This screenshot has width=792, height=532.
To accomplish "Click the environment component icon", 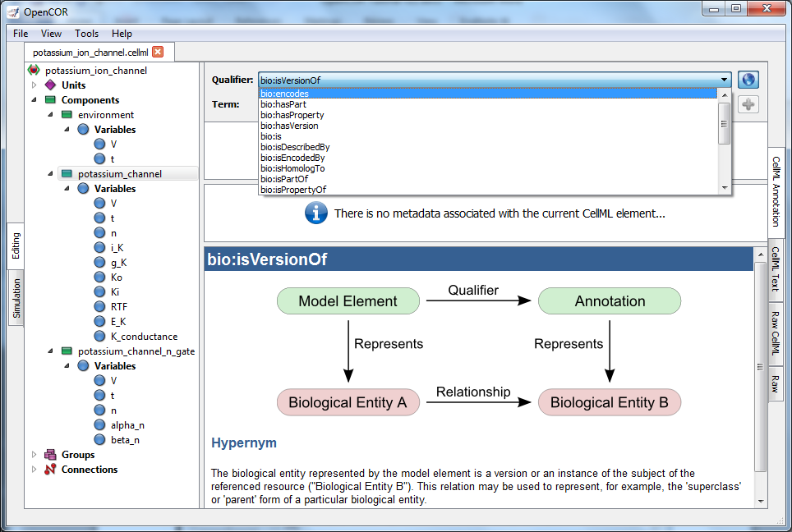I will coord(67,115).
